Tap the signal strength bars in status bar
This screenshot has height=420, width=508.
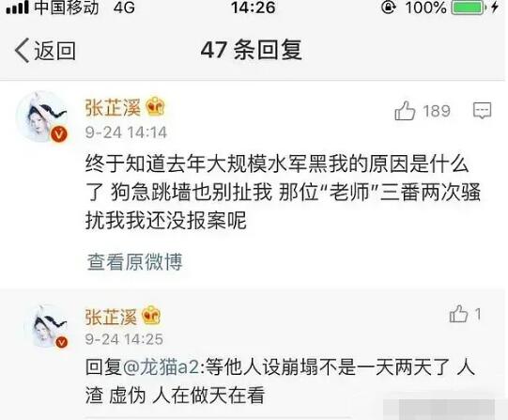(17, 8)
